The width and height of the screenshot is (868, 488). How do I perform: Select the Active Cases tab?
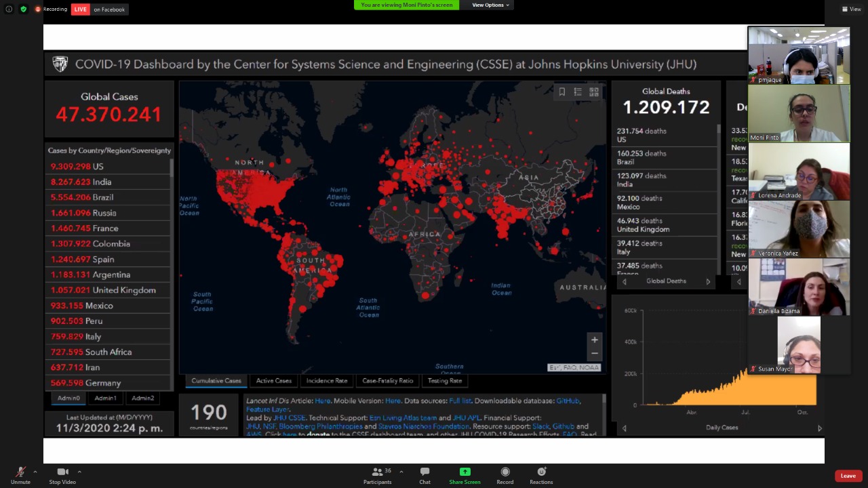point(274,381)
